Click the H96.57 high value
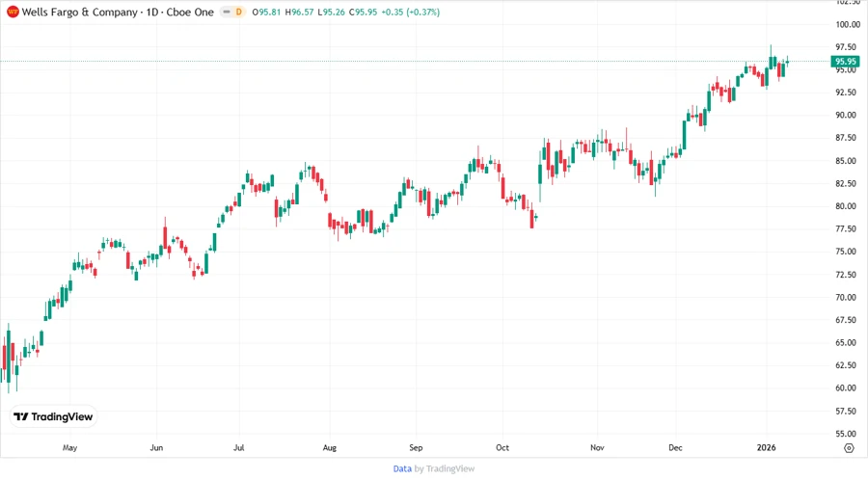868x480 pixels. (300, 13)
